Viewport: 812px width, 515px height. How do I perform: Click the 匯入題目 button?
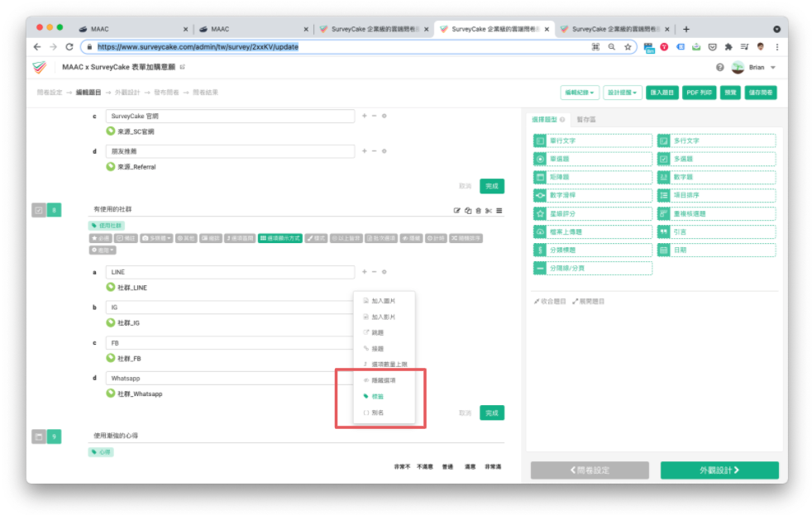click(662, 93)
